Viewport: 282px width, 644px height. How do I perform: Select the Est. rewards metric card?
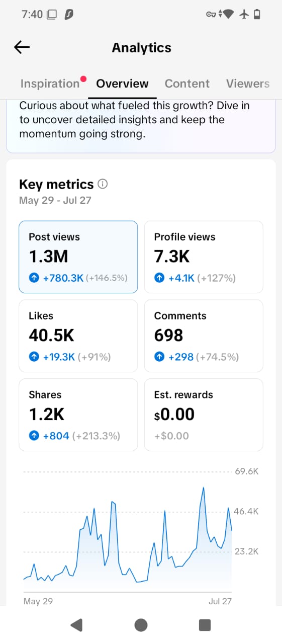coord(204,415)
